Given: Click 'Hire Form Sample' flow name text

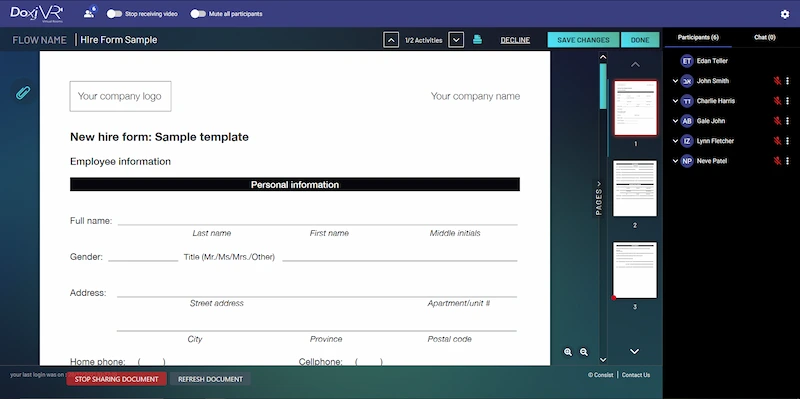Looking at the screenshot, I should point(118,40).
